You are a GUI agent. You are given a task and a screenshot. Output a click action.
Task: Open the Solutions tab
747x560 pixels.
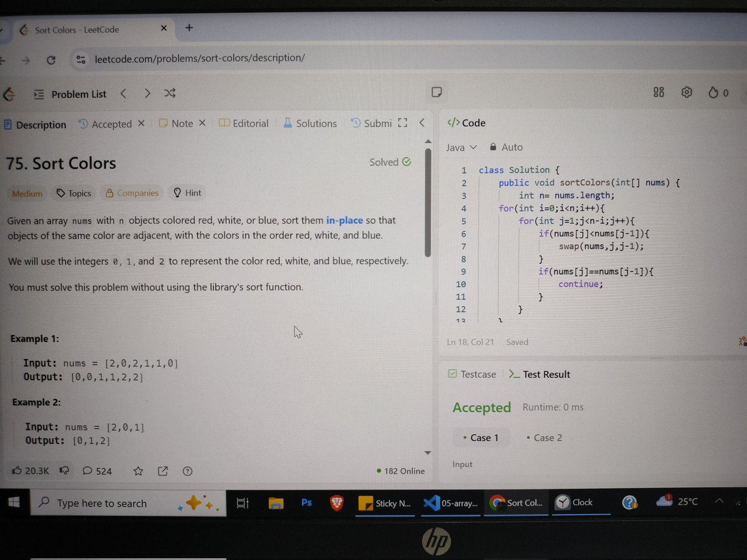[310, 123]
